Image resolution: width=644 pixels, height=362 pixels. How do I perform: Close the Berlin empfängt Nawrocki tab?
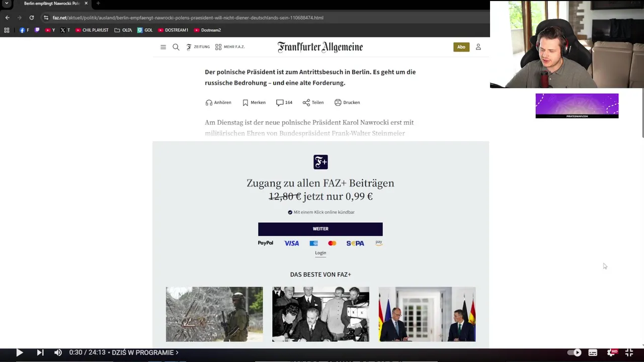click(x=86, y=4)
